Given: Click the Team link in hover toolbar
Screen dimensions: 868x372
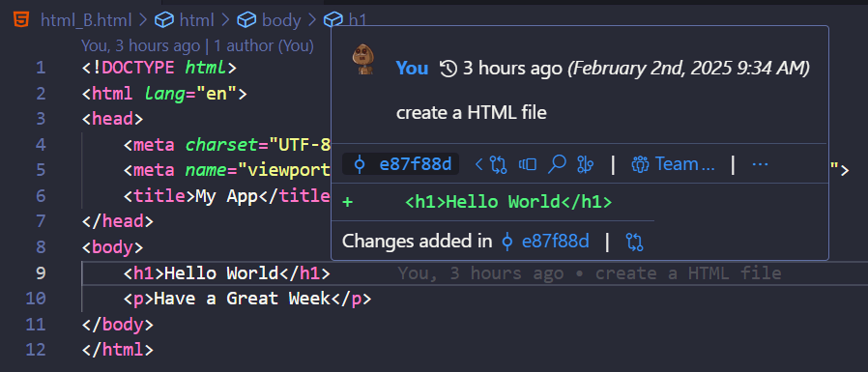Looking at the screenshot, I should click(673, 164).
